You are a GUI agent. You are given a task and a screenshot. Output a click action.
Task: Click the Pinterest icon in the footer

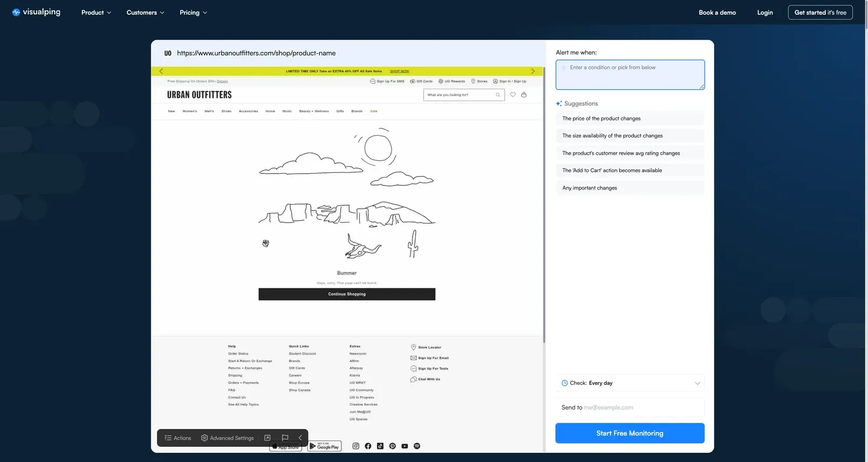392,446
